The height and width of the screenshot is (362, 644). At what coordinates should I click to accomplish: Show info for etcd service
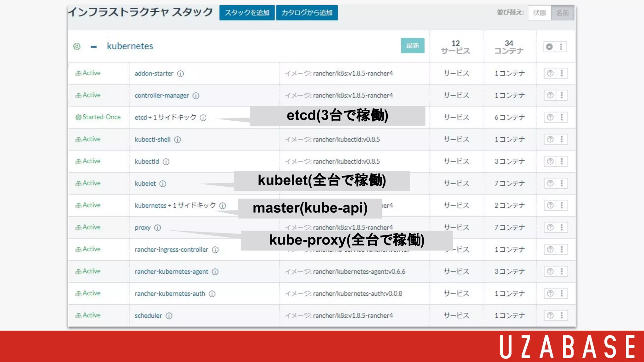pos(203,118)
